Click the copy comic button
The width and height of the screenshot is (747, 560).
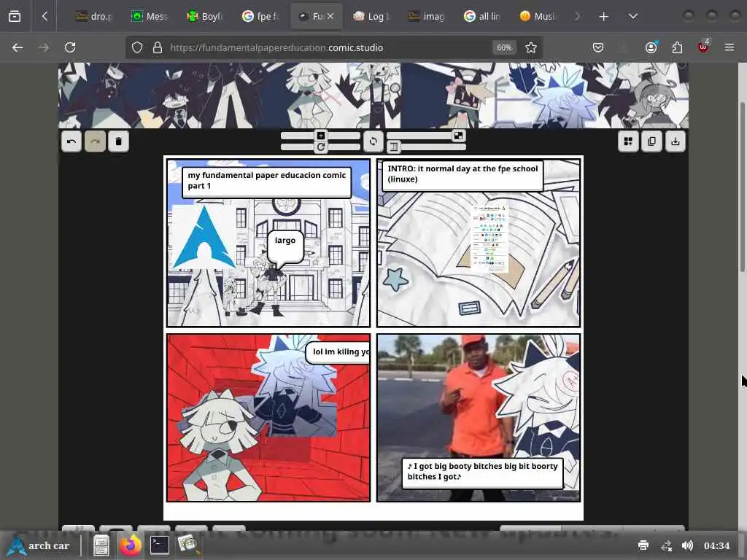click(x=651, y=141)
